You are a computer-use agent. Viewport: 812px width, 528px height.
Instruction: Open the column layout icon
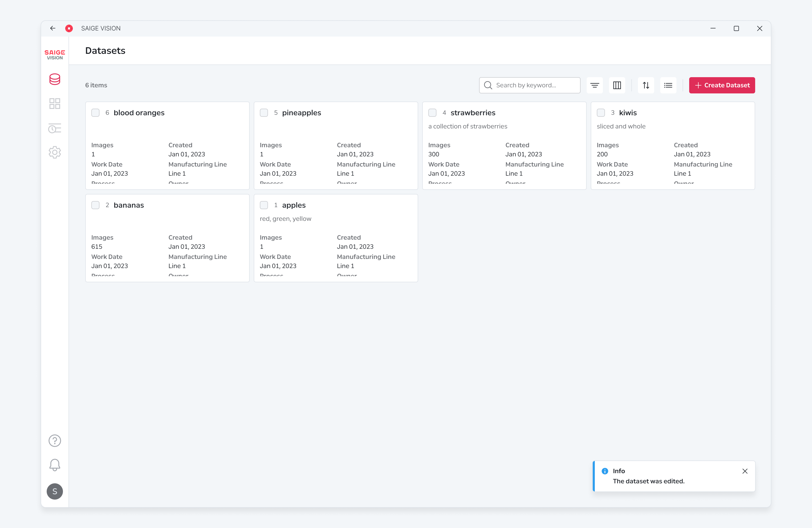point(617,85)
